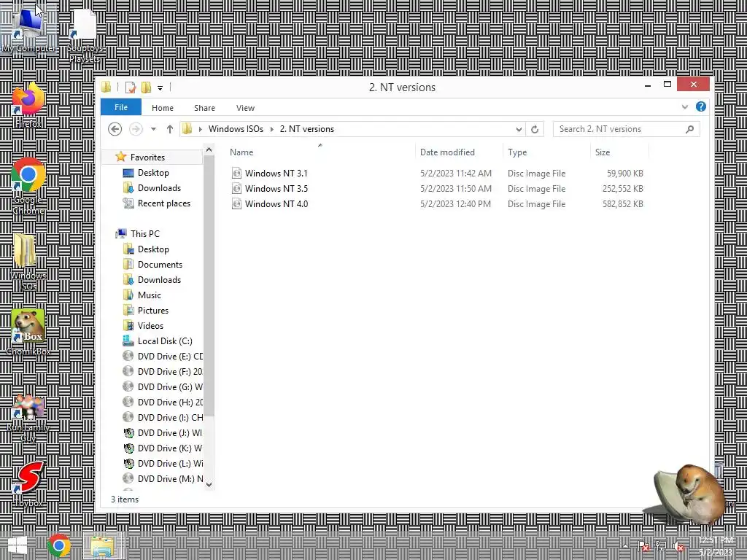Click the navigation pane scroll up arrow
Image resolution: width=747 pixels, height=560 pixels.
pyautogui.click(x=209, y=150)
